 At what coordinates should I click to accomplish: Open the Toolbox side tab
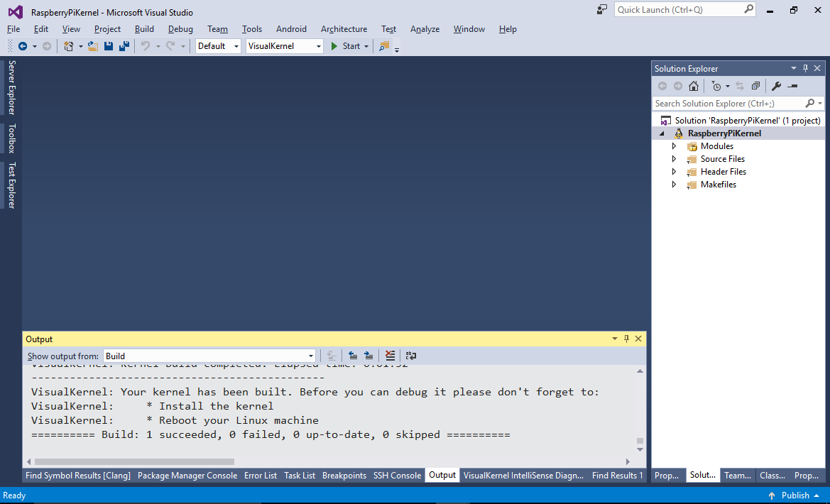pos(11,138)
